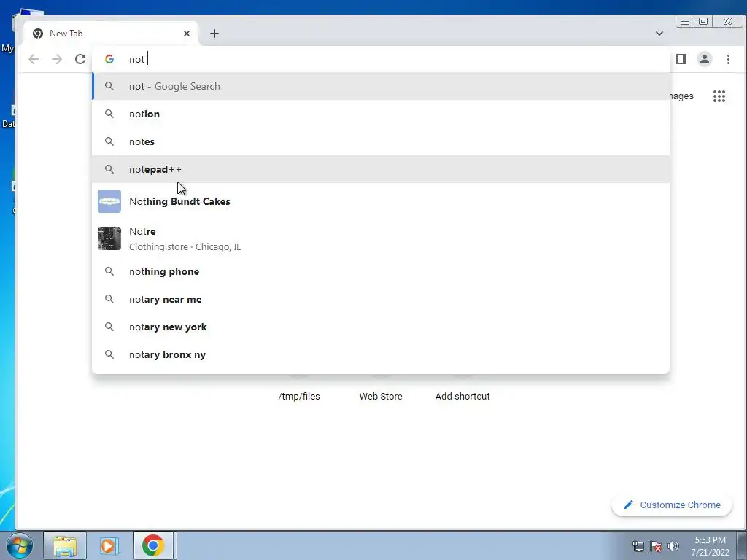Click the Nothing Bundt Cakes thumbnail image
The width and height of the screenshot is (747, 560).
click(x=109, y=201)
